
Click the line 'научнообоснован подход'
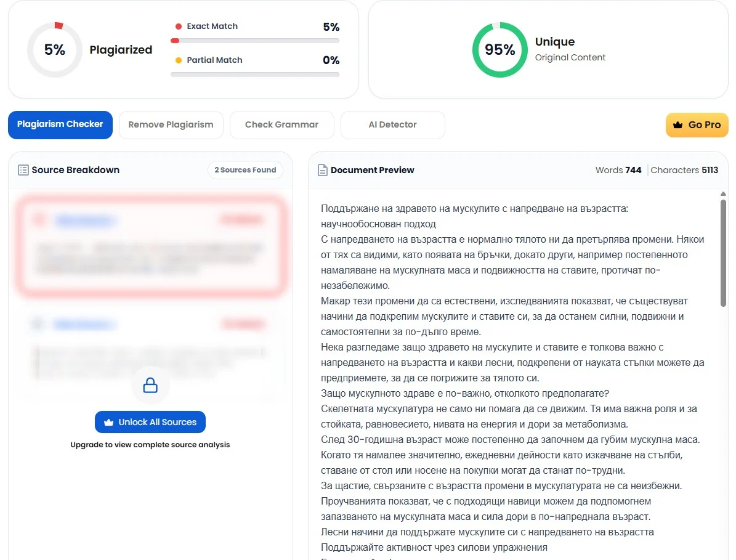378,224
